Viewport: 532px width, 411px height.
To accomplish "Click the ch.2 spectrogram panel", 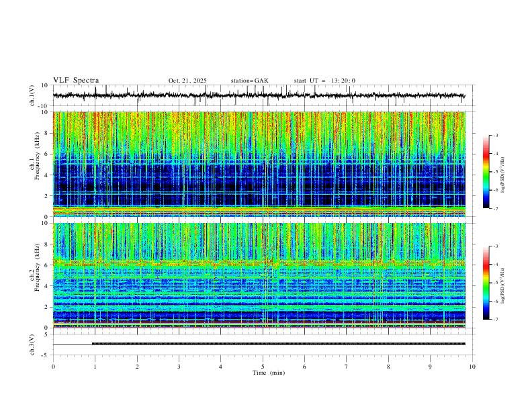I will coord(259,275).
